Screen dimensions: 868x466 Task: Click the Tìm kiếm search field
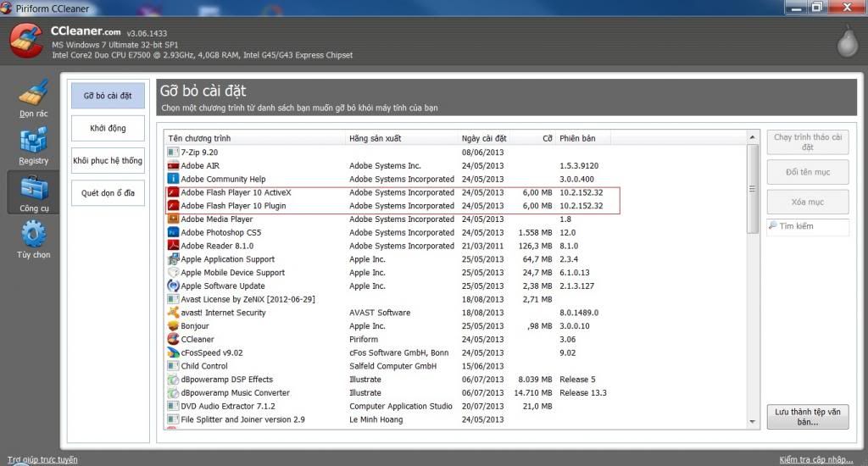pos(808,226)
